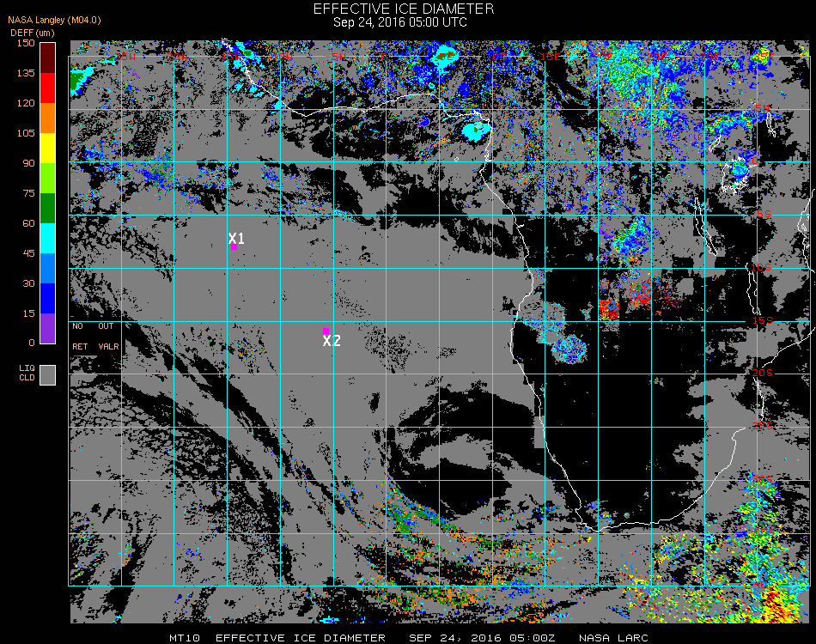This screenshot has height=644, width=816.
Task: Select the orange 105-120 legend swatch
Action: [x=48, y=118]
